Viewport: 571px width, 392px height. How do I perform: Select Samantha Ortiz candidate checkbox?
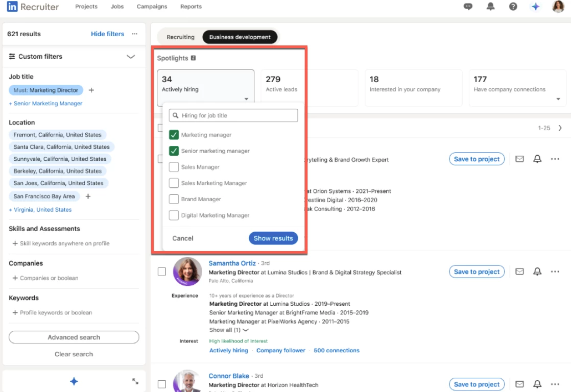(x=162, y=272)
